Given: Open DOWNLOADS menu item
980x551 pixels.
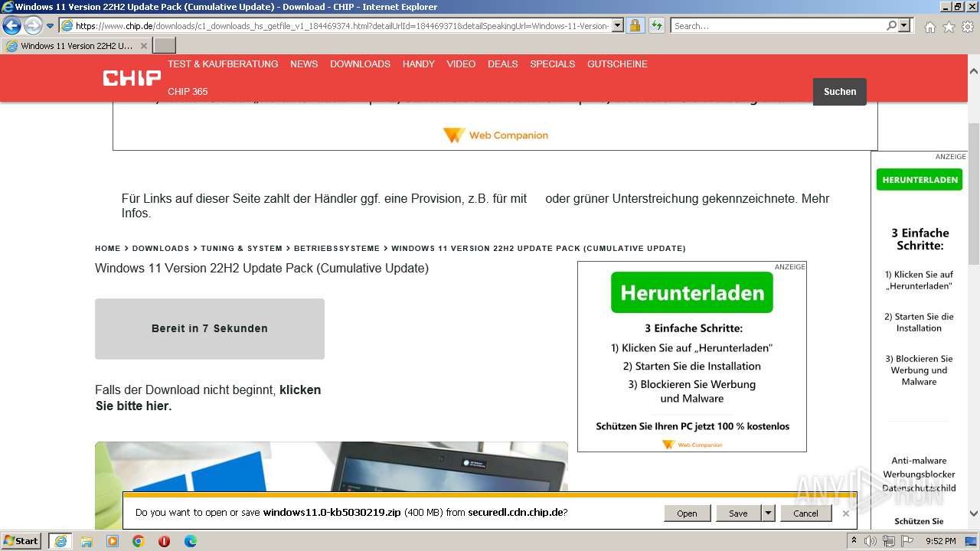Looking at the screenshot, I should click(360, 64).
